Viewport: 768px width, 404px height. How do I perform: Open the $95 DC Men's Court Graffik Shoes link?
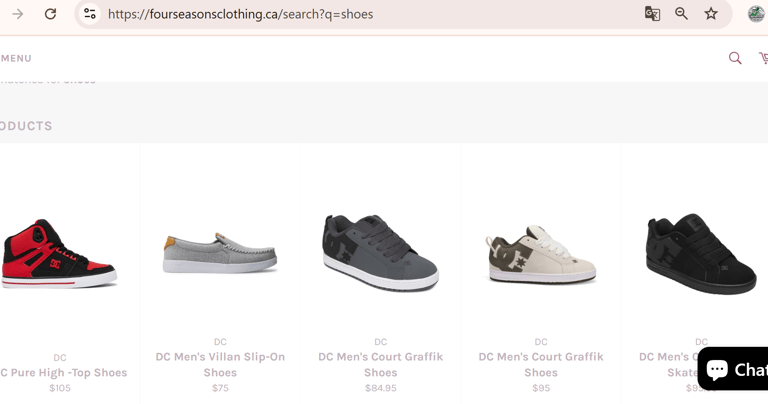541,364
